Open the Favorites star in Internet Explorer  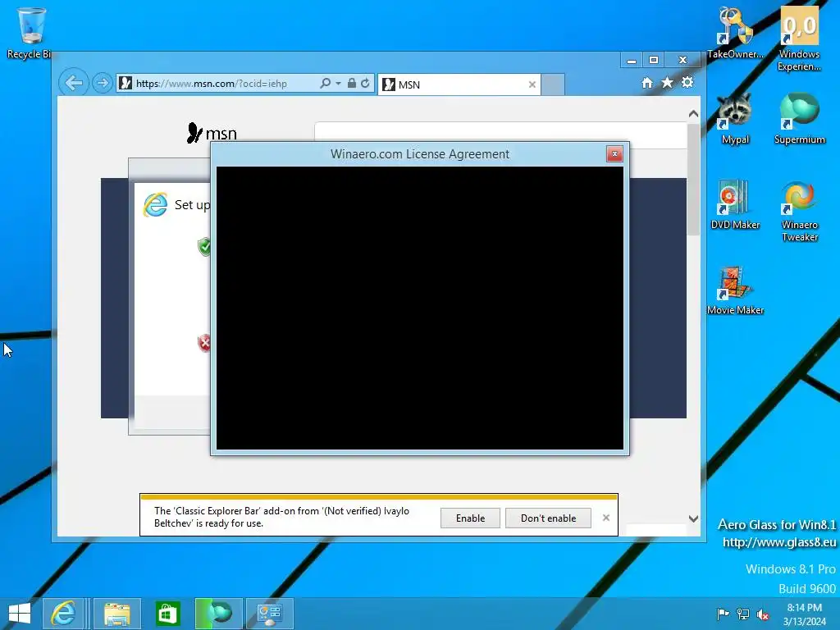(x=667, y=83)
